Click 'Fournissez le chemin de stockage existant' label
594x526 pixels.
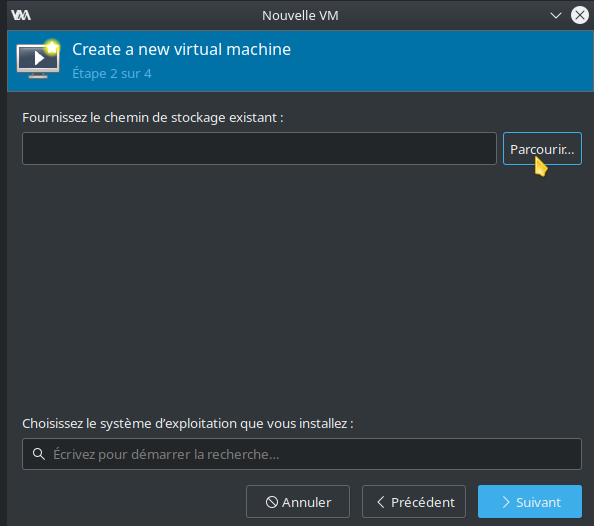point(153,118)
